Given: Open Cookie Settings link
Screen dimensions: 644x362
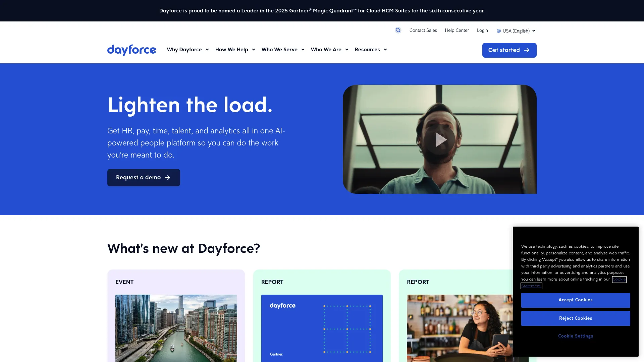Looking at the screenshot, I should (576, 336).
